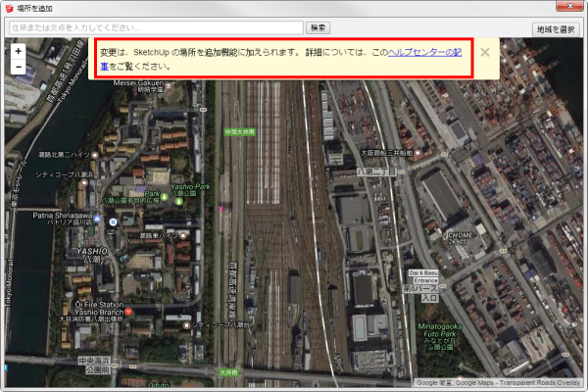The image size is (588, 392).
Task: Click the 潮路北第二ハイツ marker
Action: 95,155
